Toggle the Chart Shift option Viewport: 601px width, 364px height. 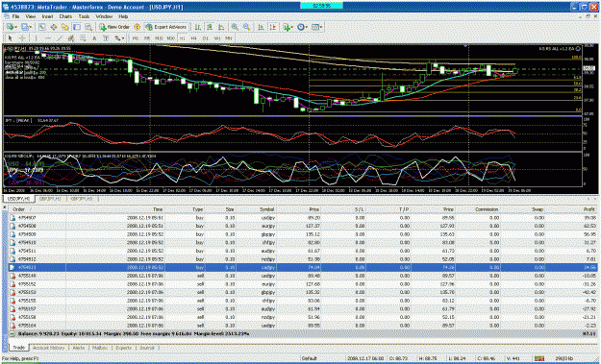(x=272, y=27)
